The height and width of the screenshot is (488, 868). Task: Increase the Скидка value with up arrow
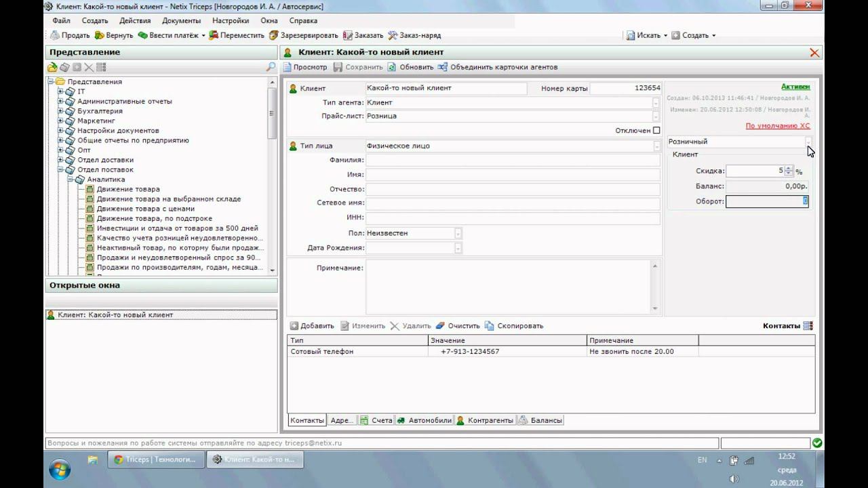(789, 169)
